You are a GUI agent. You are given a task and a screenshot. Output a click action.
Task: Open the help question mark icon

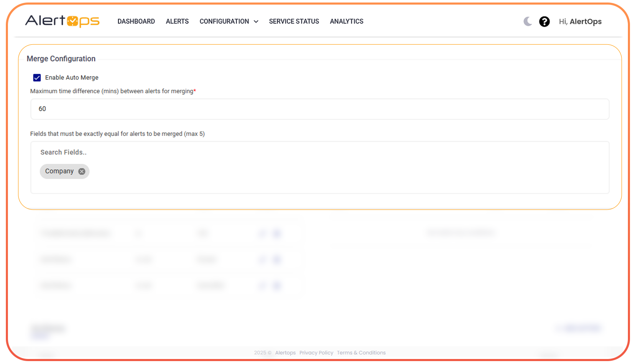point(544,21)
